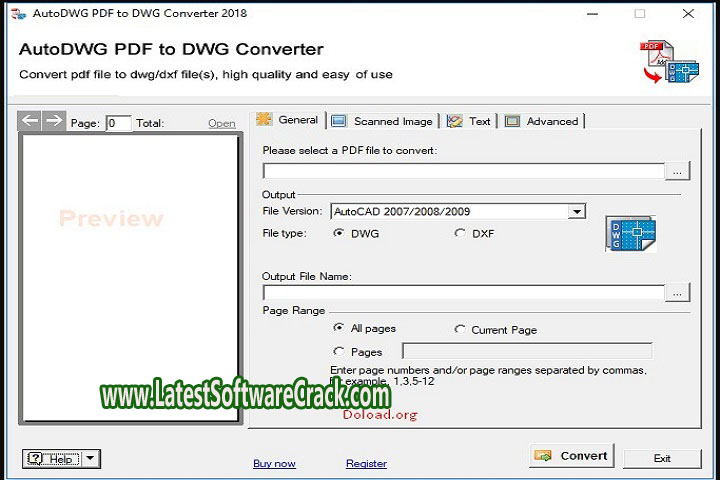Go to next page with right arrow
Image resolution: width=720 pixels, height=480 pixels.
[54, 121]
